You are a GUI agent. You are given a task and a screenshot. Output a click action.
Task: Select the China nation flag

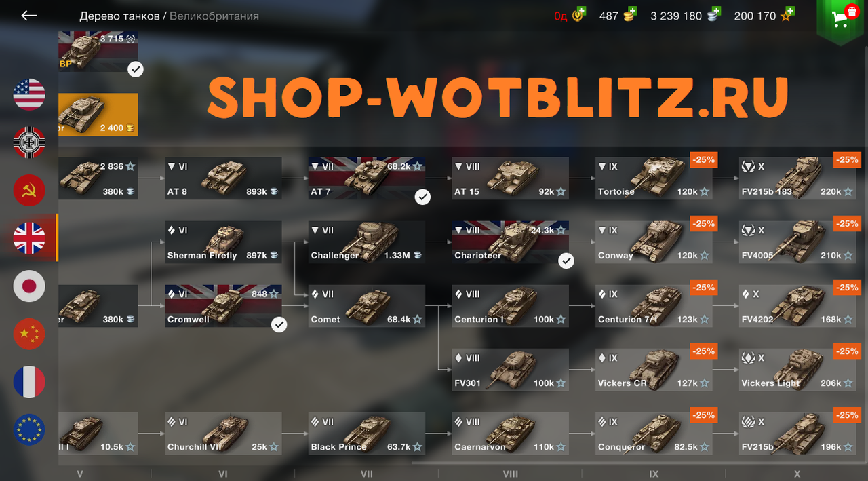coord(29,334)
